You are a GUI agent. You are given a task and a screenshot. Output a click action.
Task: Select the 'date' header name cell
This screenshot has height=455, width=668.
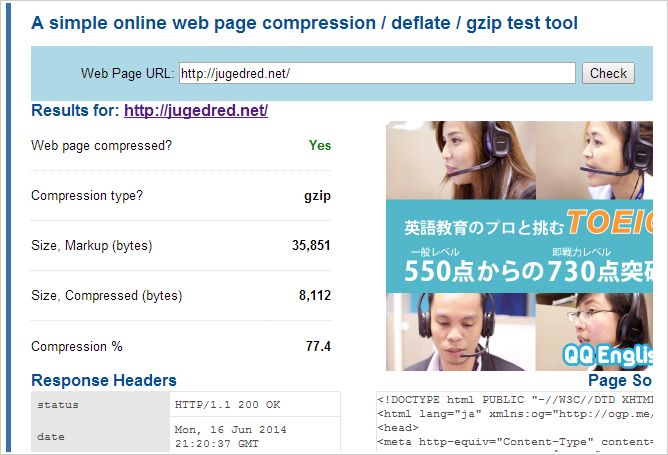coord(50,436)
